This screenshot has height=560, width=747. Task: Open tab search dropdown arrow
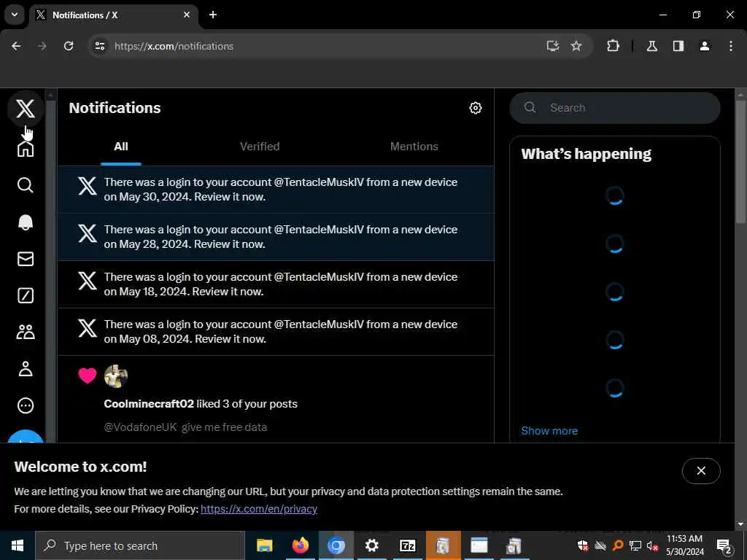[x=15, y=15]
